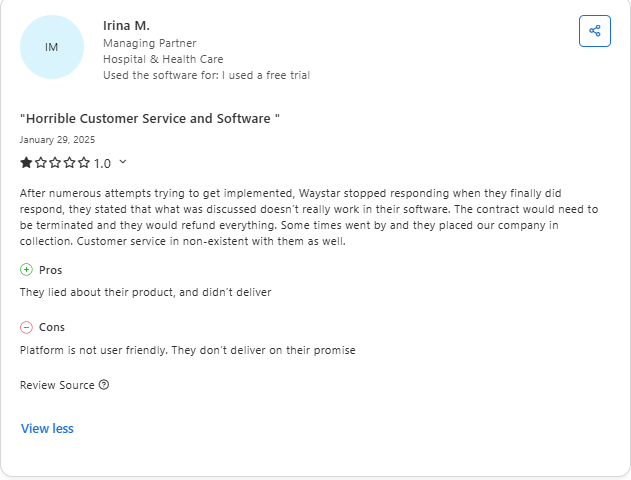Click the share icon button
631x480 pixels.
click(x=595, y=31)
